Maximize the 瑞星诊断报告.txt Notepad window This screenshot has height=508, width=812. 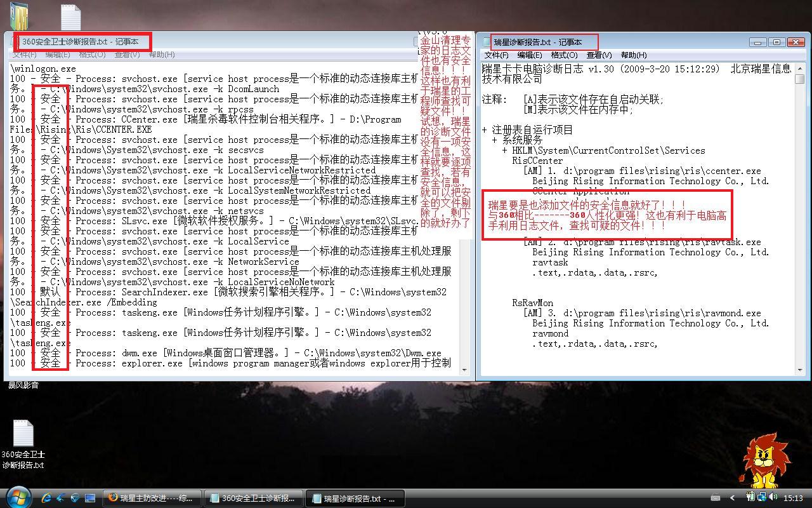pos(776,42)
